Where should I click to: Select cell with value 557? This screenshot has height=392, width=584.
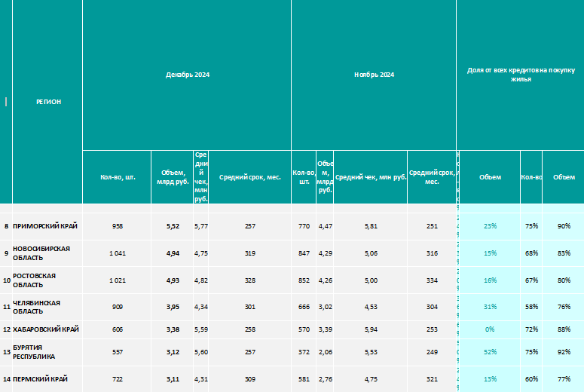tap(117, 352)
